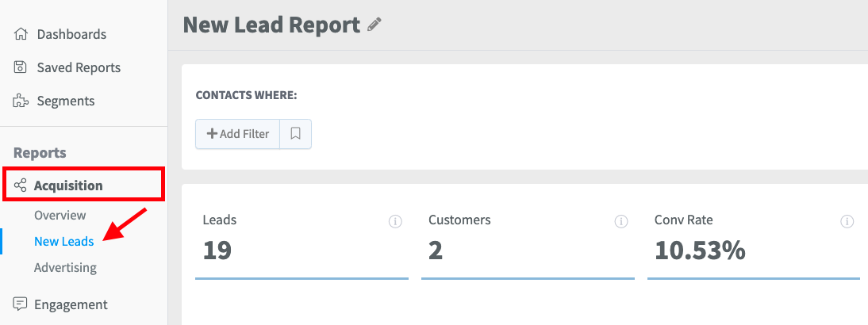Viewport: 868px width, 325px height.
Task: Click the disk icon beside Saved Reports
Action: pos(21,67)
